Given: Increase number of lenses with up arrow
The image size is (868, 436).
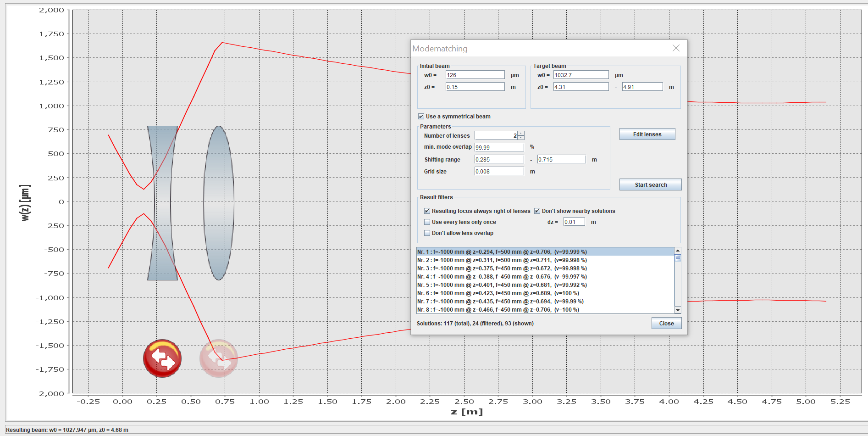Looking at the screenshot, I should [521, 133].
